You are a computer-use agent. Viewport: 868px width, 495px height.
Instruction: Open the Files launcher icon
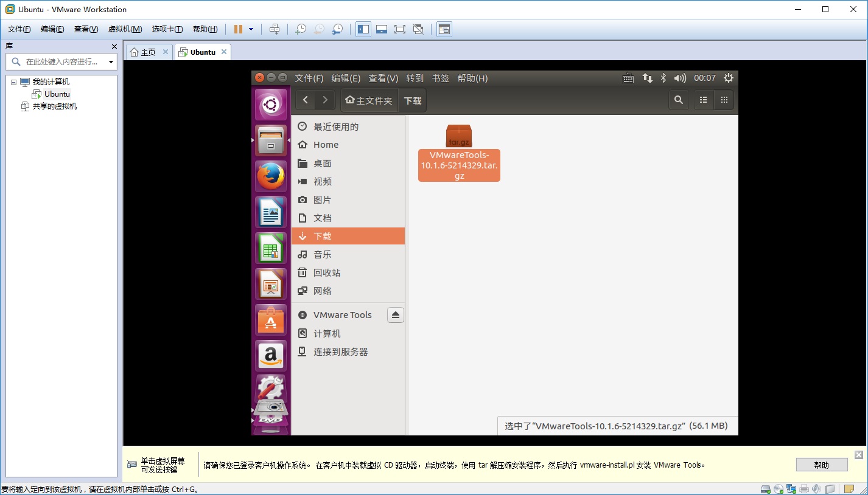271,140
